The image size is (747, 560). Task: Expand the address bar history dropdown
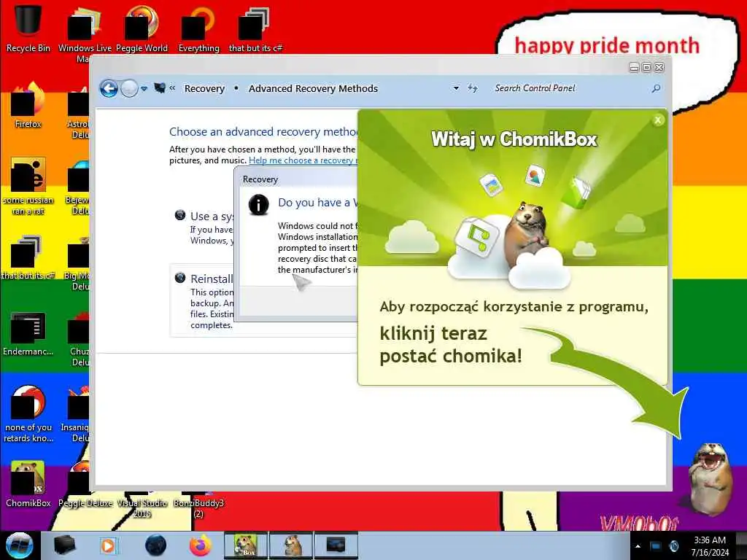coord(456,88)
